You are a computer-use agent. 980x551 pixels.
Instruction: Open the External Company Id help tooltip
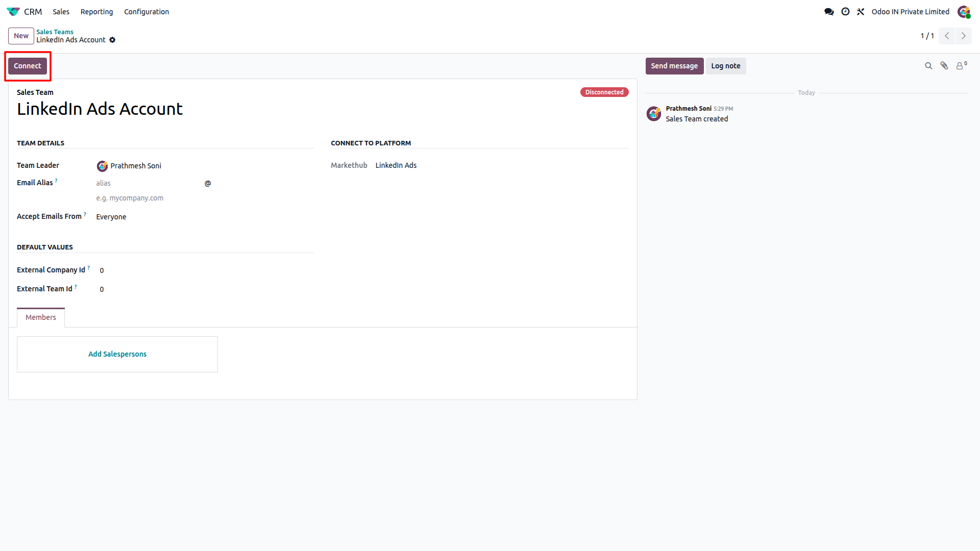tap(88, 268)
